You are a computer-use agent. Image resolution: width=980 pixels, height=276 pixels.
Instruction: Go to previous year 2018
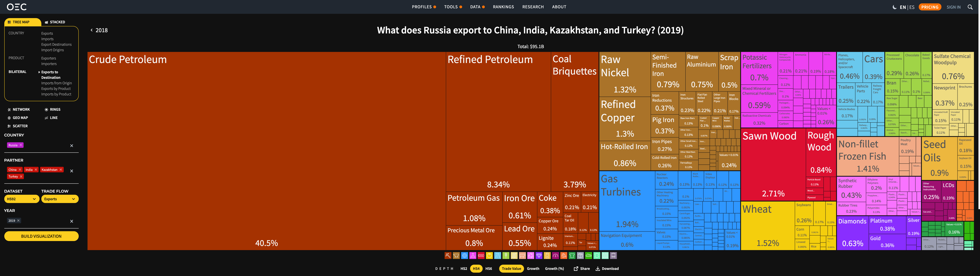(x=99, y=30)
